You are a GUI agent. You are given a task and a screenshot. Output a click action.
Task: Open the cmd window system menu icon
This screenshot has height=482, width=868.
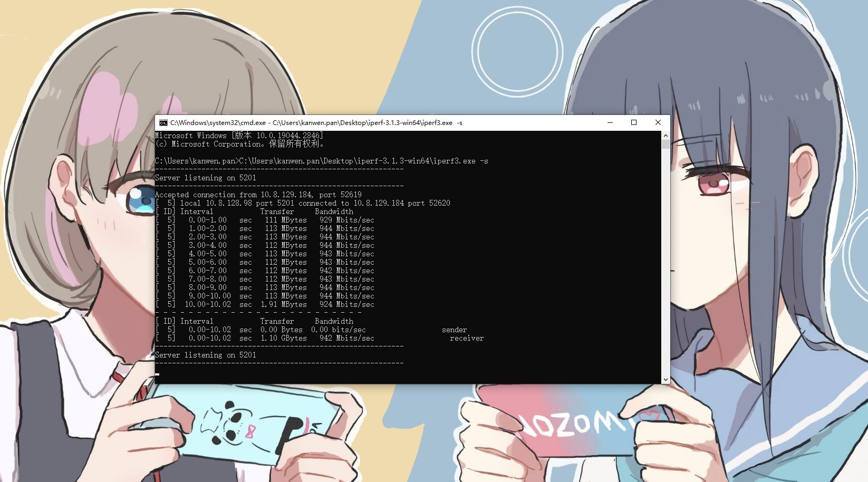click(x=163, y=123)
